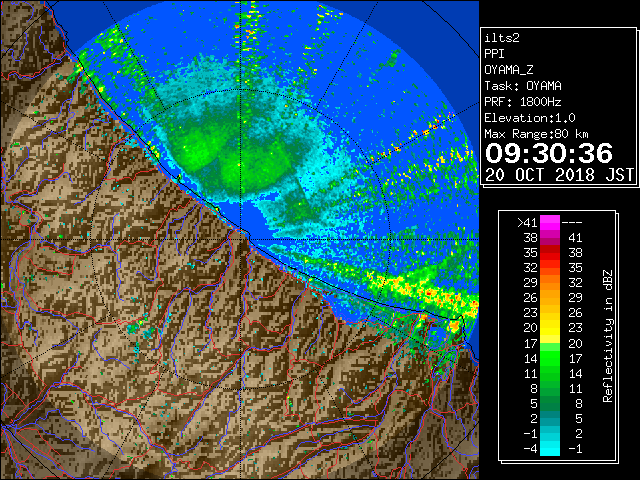Click the orange swatch for 29 to 32 dBZ
This screenshot has width=640, height=480.
coord(550,283)
